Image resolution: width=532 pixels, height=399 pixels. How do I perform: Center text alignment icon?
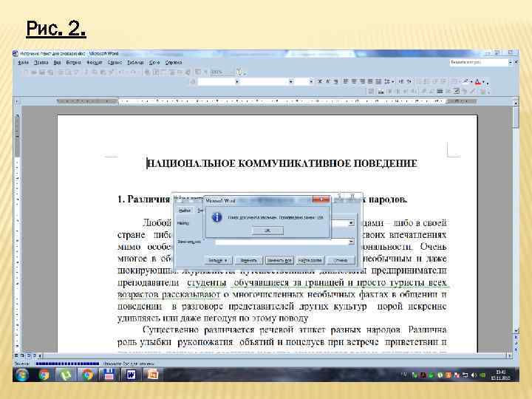(x=354, y=81)
